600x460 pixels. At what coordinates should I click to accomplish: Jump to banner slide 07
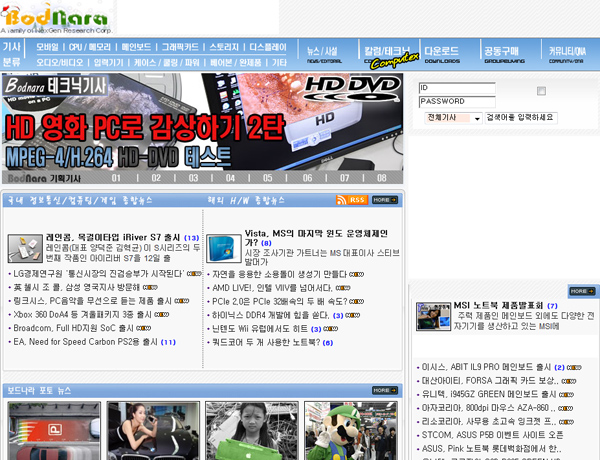pyautogui.click(x=344, y=178)
